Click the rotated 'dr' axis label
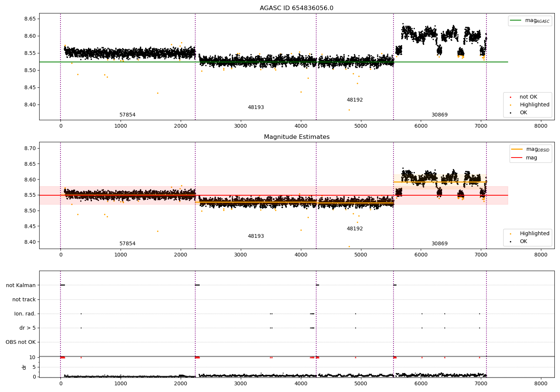 tap(24, 367)
